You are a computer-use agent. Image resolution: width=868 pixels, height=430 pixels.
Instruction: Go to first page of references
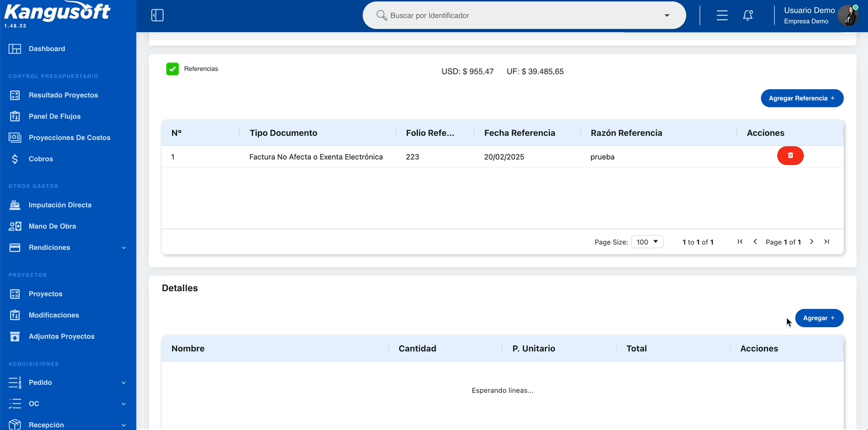740,242
